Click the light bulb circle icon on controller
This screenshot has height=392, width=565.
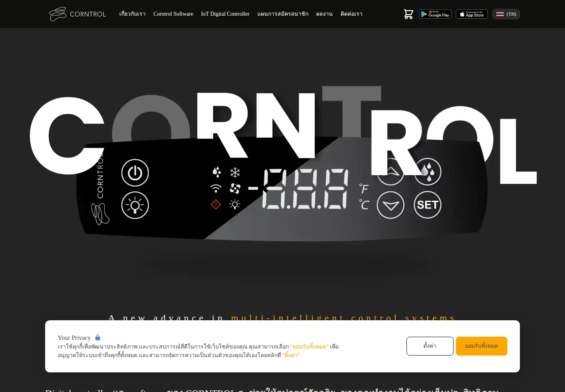pyautogui.click(x=135, y=205)
